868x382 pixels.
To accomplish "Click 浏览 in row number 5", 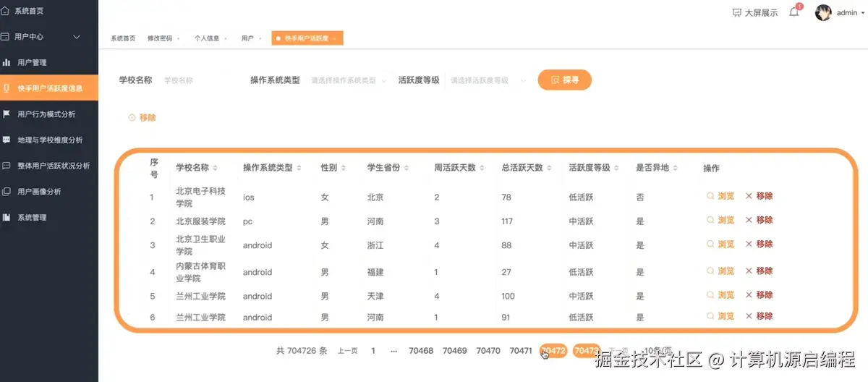I will [x=720, y=295].
